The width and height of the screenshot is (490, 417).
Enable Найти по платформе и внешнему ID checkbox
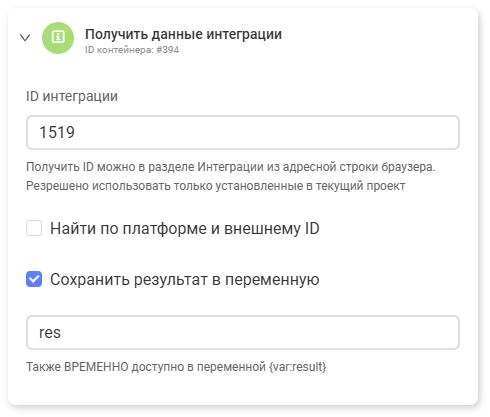tap(34, 228)
